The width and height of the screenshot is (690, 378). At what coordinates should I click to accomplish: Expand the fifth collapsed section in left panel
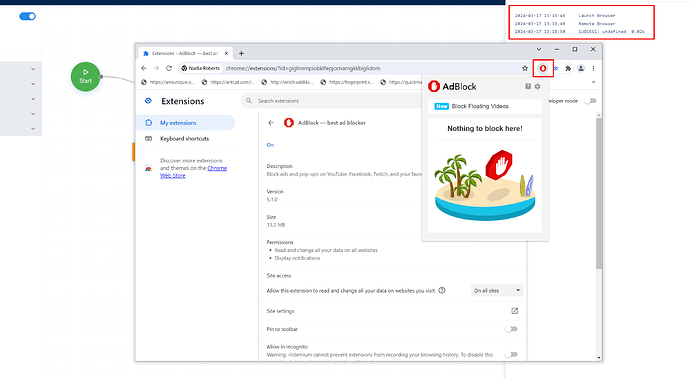click(33, 129)
